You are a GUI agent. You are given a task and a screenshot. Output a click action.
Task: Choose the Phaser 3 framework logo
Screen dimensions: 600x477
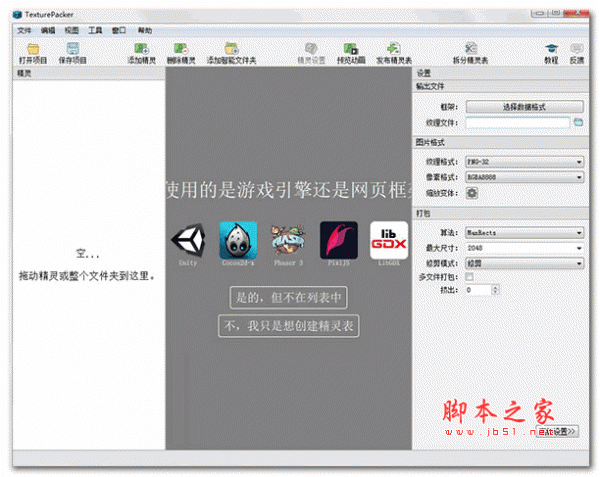[x=288, y=241]
